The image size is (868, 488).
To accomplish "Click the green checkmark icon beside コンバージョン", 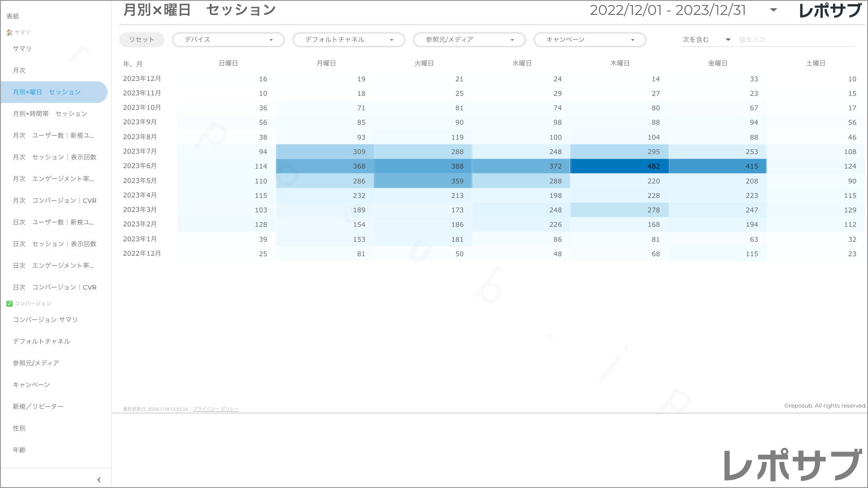I will 9,304.
